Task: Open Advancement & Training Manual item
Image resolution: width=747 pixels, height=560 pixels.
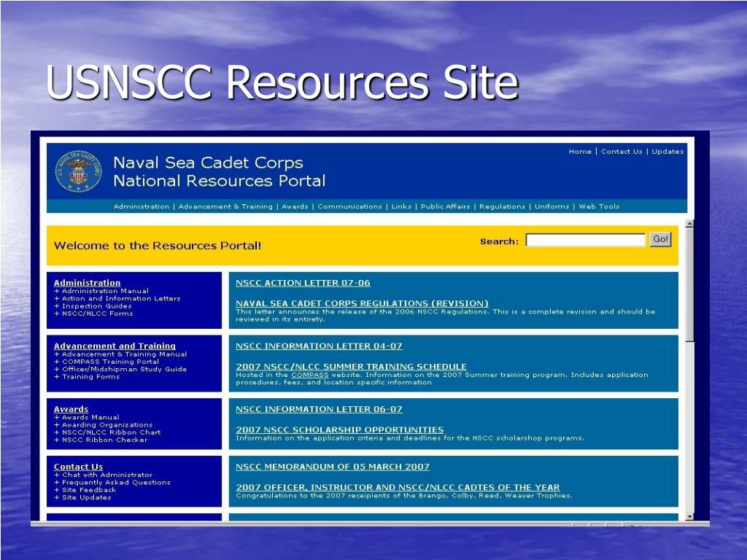Action: 124,354
